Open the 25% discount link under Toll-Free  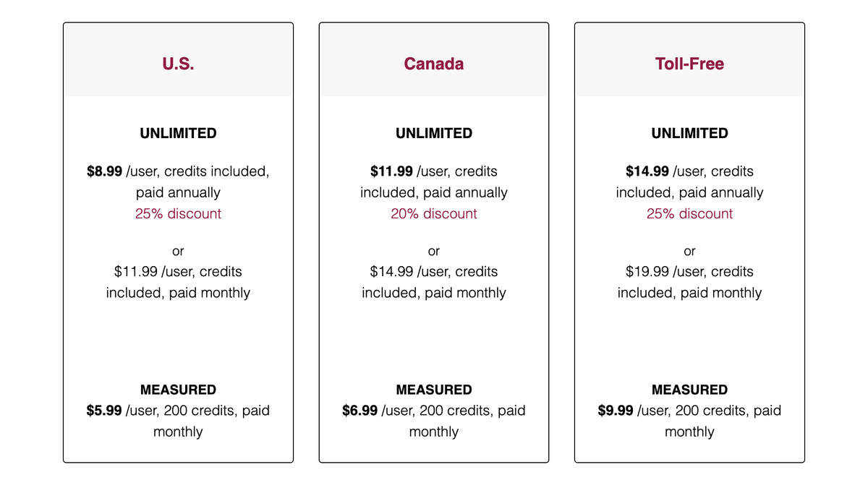[x=689, y=214]
